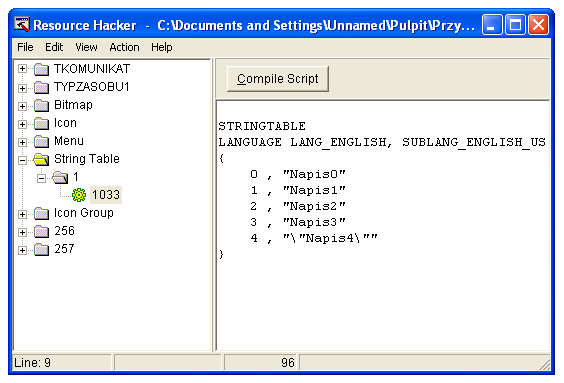The image size is (564, 383).
Task: Click the TKOMUNIKAT folder icon
Action: 41,69
